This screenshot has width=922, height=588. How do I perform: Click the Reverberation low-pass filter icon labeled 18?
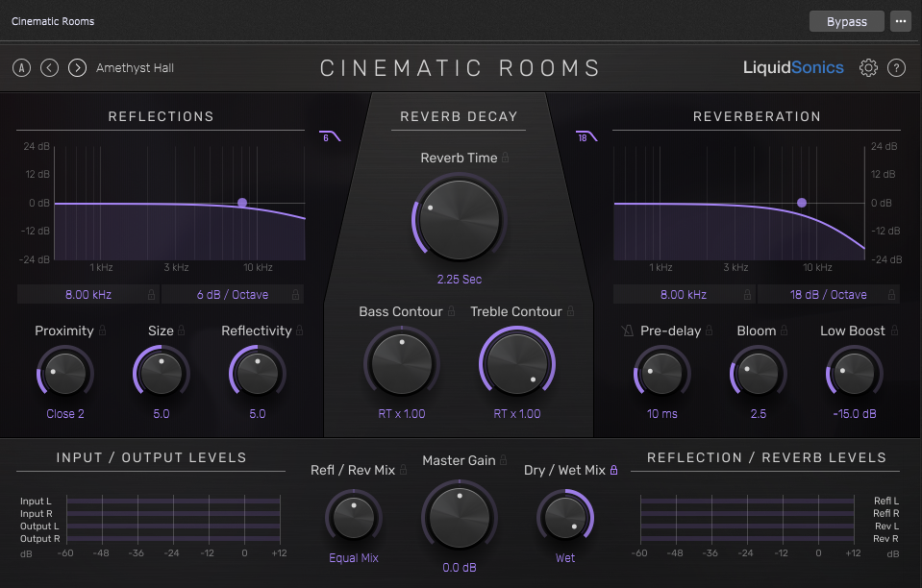(586, 136)
